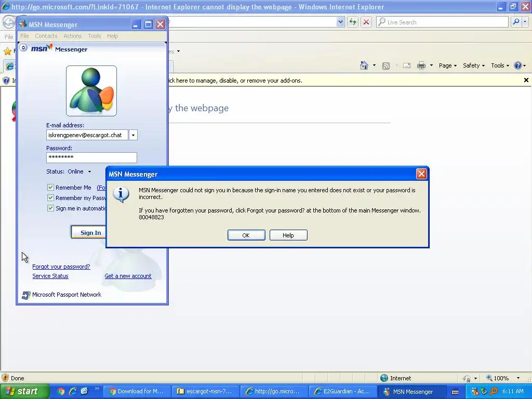Click the first system tray icon with red X

coord(475,391)
